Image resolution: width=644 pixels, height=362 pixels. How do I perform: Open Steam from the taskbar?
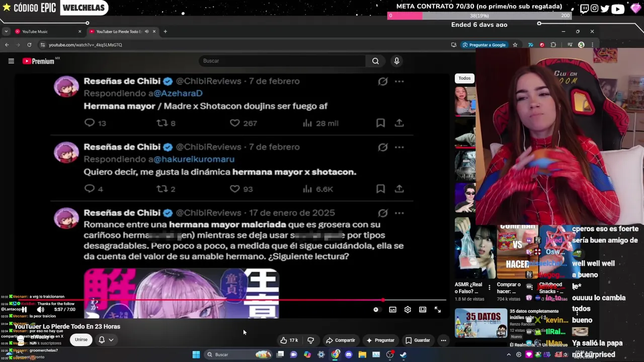pos(404,354)
